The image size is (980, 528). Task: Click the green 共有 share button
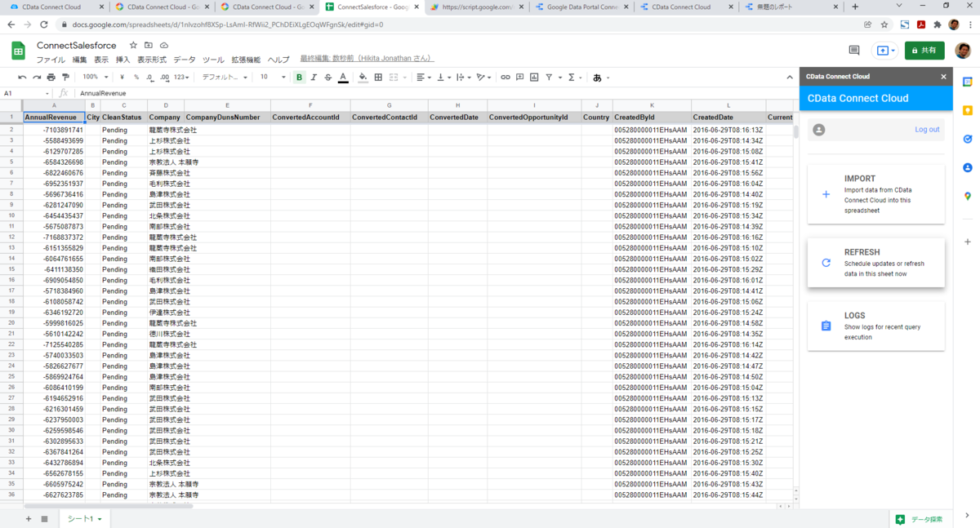pyautogui.click(x=924, y=51)
